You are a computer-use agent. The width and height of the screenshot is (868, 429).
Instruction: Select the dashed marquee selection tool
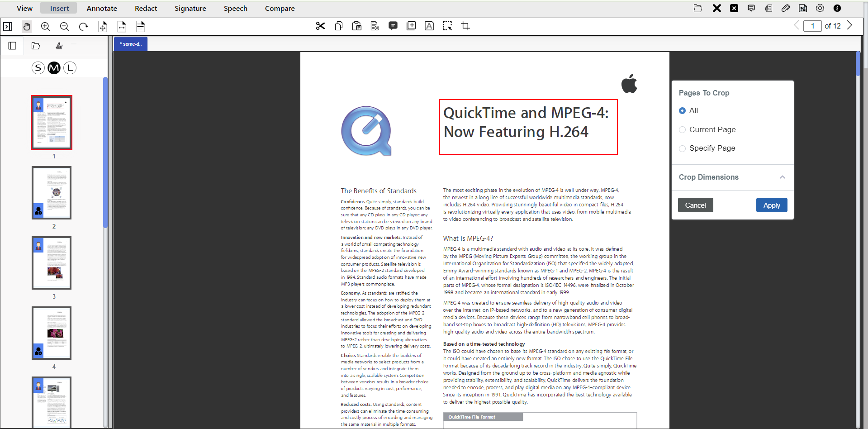point(447,26)
